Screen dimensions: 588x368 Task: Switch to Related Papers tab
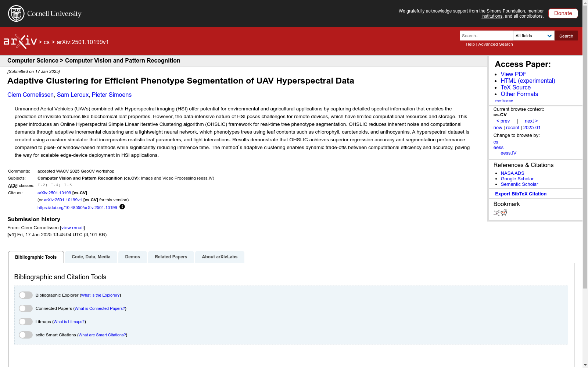click(x=171, y=257)
